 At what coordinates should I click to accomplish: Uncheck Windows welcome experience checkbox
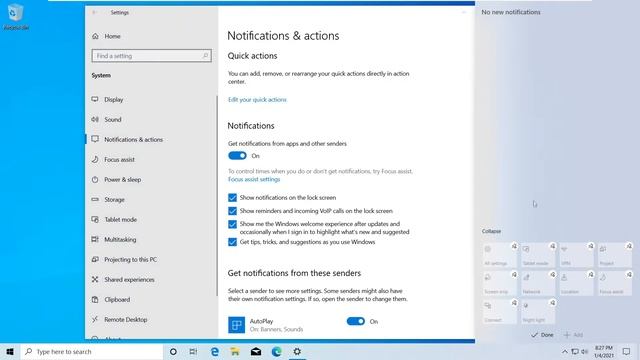tap(232, 224)
